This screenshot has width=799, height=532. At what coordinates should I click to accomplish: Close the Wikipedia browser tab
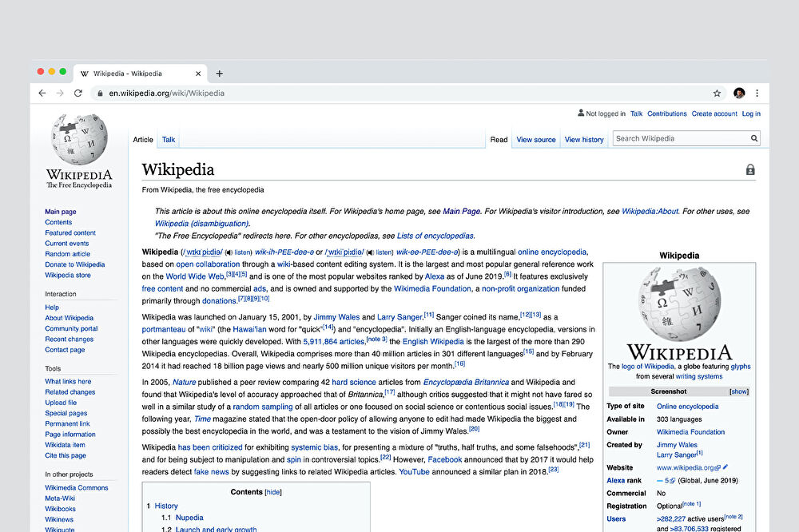(198, 73)
